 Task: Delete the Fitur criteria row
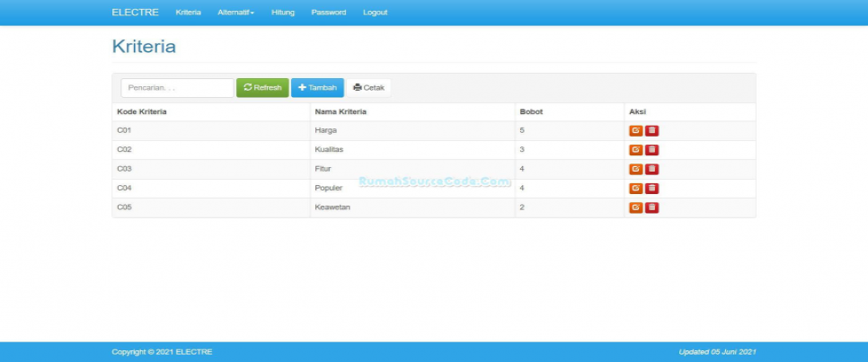pos(652,169)
